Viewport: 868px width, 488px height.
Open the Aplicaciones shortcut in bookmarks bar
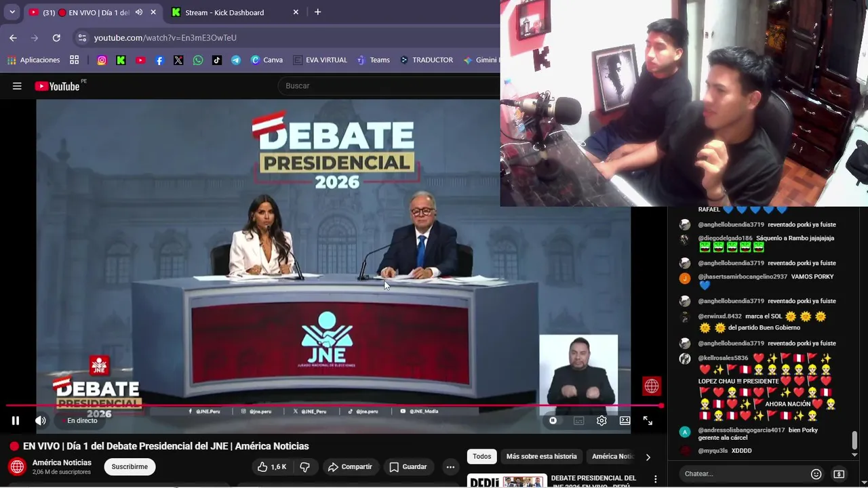tap(34, 60)
